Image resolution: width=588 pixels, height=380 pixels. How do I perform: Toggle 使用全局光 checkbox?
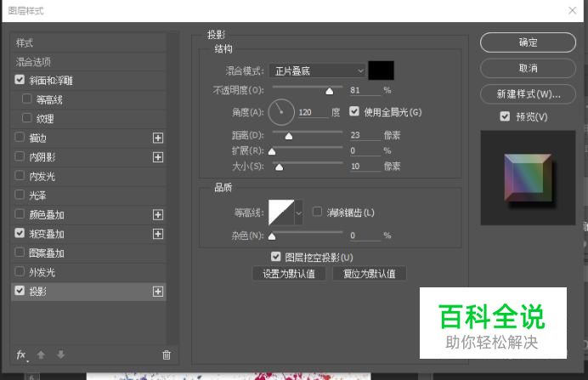coord(354,111)
